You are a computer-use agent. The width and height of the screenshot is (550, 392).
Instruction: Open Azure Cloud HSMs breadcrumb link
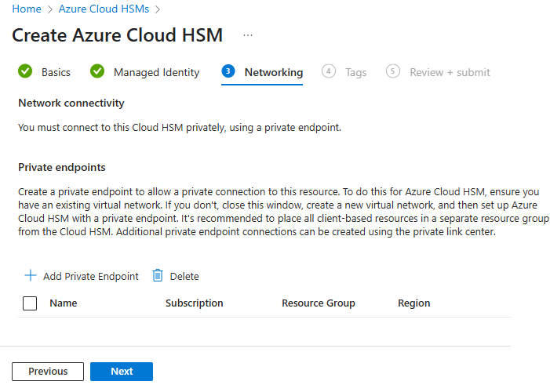pyautogui.click(x=103, y=9)
